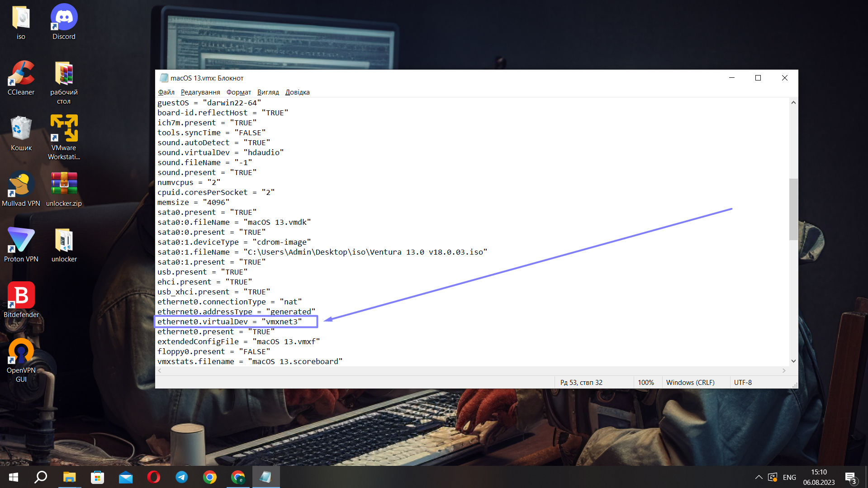Launch Bitdefender from desktop

point(21,301)
